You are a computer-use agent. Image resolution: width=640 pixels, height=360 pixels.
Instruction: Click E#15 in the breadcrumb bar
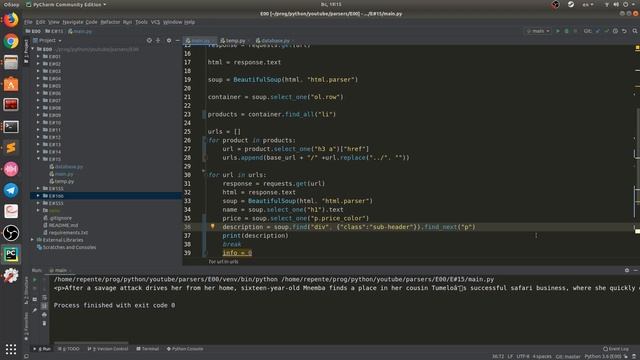coord(54,31)
